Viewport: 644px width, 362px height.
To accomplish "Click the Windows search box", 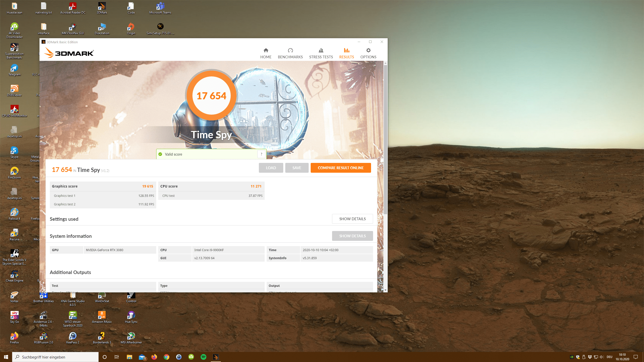I will click(55, 357).
